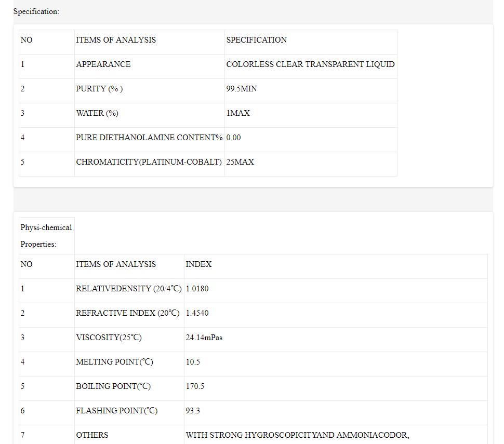504x444 pixels.
Task: Click the 'WATER (%)' cell
Action: 97,113
